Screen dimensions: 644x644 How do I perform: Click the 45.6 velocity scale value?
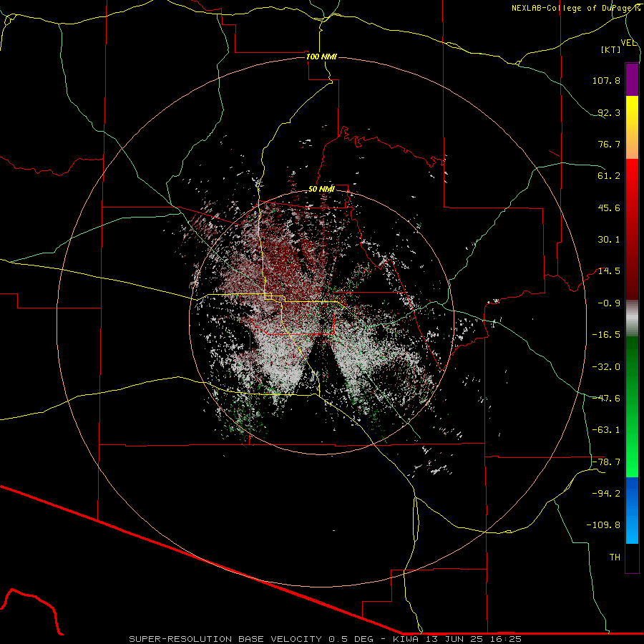609,208
